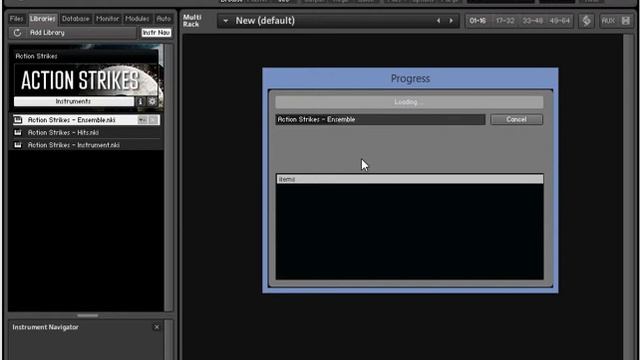
Task: Open the Action Strikes library settings gear
Action: coord(152,101)
